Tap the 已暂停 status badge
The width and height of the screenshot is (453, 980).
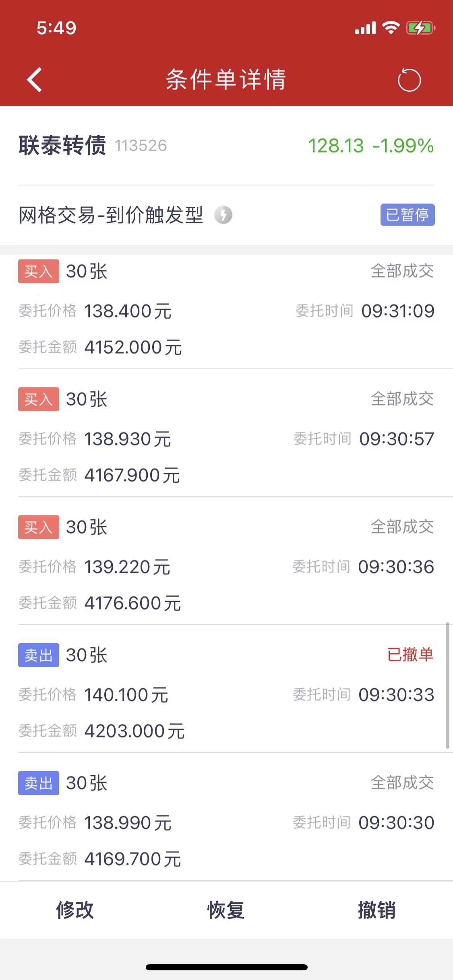tap(407, 214)
